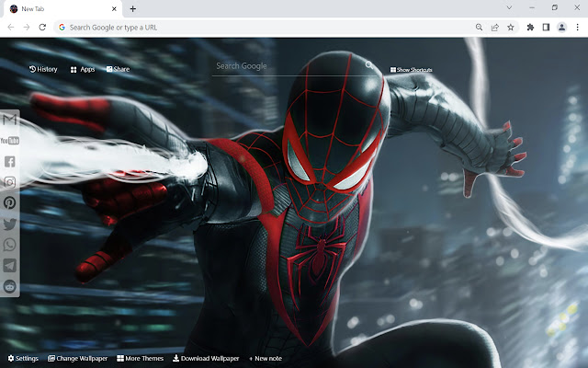Viewport: 588px width, 368px height.
Task: Open the Chrome profile avatar
Action: pyautogui.click(x=561, y=27)
